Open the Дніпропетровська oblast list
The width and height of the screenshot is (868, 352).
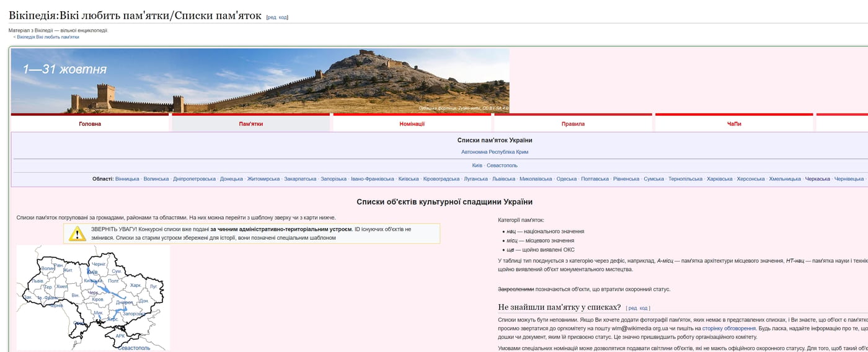pyautogui.click(x=195, y=179)
